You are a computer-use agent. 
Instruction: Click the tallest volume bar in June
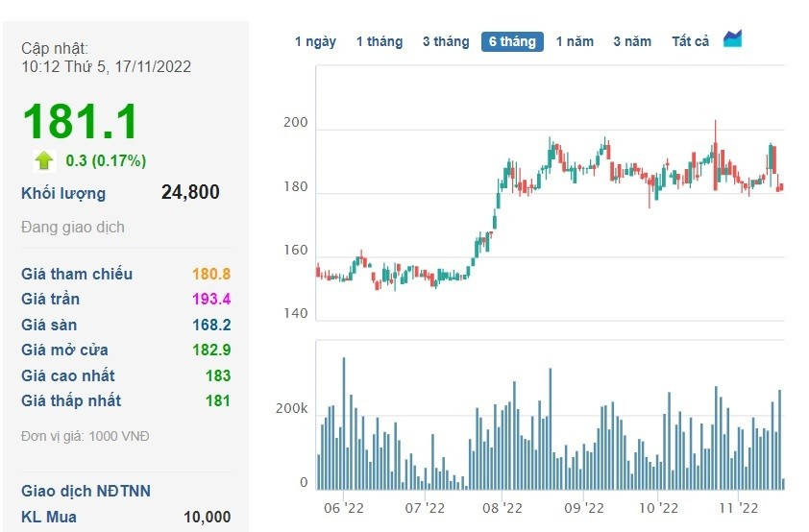[x=344, y=423]
